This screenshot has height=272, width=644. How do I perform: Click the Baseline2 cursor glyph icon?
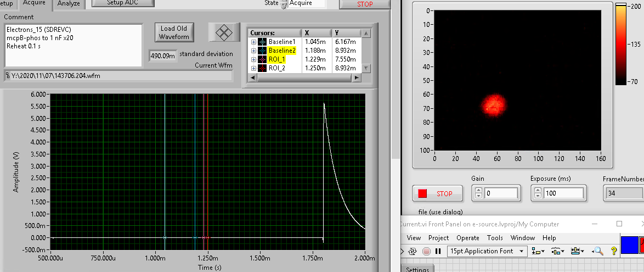[262, 51]
